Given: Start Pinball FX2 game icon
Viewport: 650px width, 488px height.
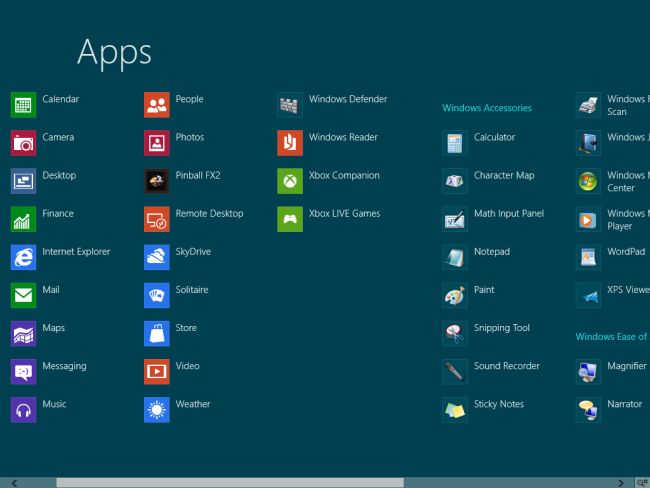Looking at the screenshot, I should tap(157, 181).
